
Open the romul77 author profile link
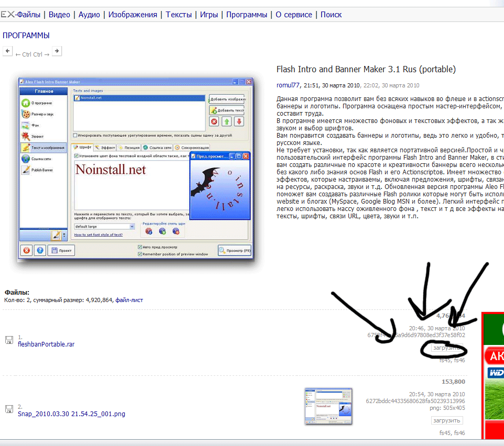(288, 85)
